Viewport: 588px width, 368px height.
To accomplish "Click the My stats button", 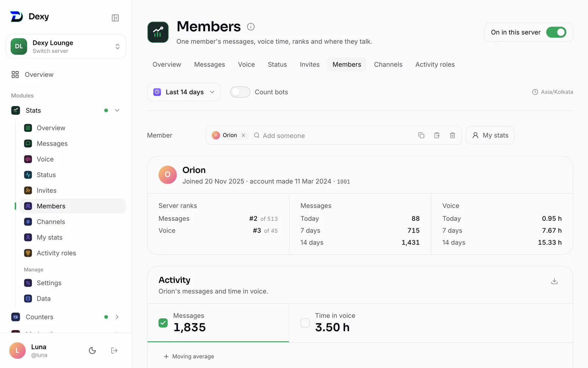I will [490, 135].
